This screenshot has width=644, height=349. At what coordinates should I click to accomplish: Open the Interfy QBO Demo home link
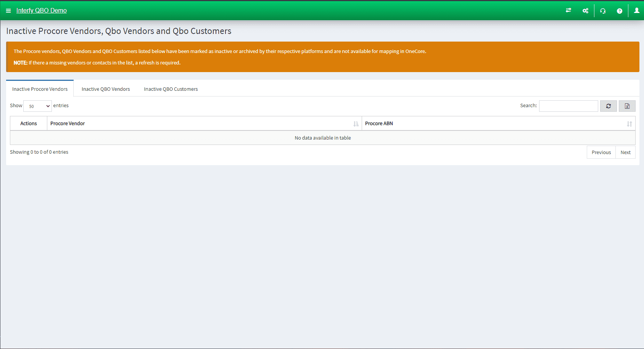[41, 10]
